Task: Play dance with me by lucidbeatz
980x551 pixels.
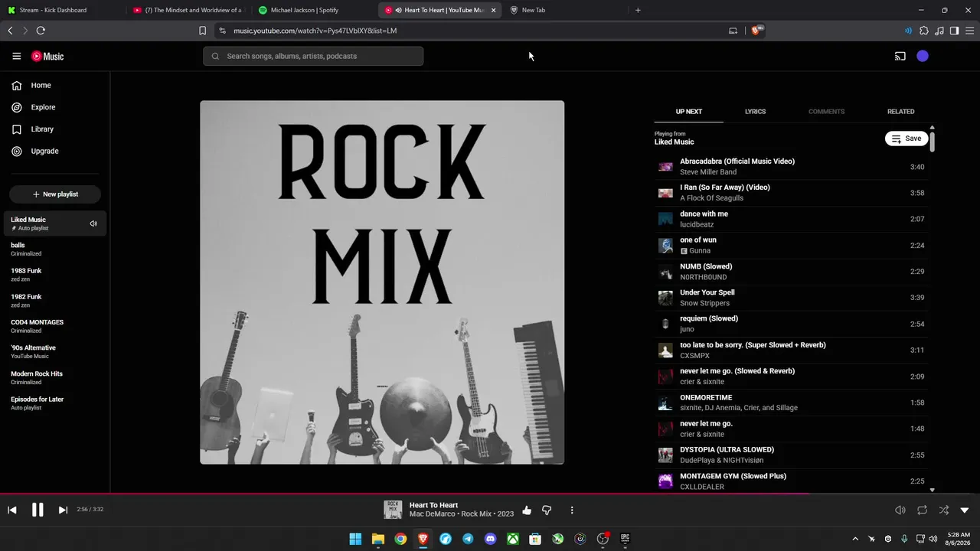Action: point(792,219)
